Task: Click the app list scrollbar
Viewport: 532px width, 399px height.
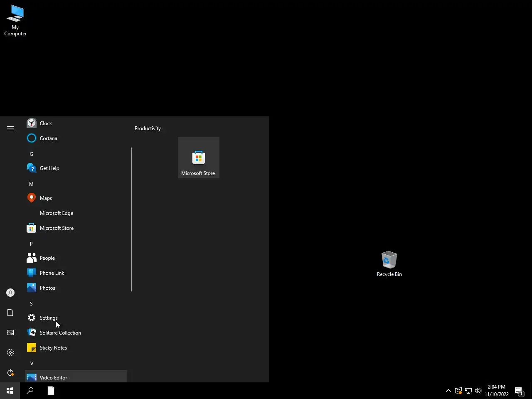Action: pyautogui.click(x=131, y=219)
